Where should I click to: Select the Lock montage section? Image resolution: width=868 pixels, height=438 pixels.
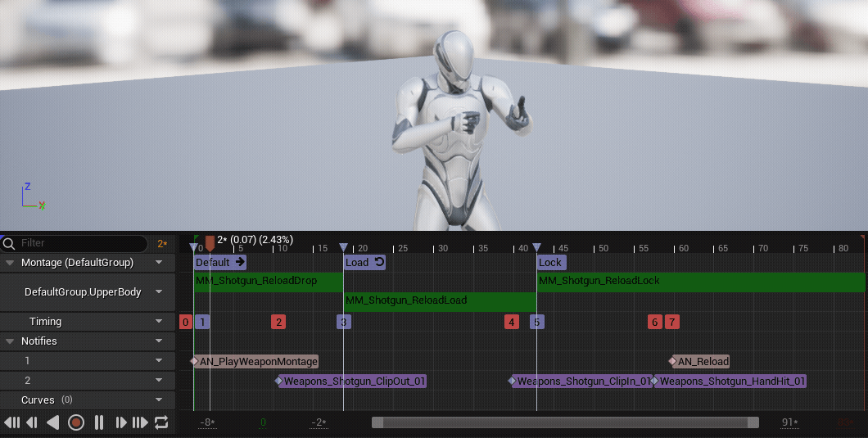click(550, 263)
